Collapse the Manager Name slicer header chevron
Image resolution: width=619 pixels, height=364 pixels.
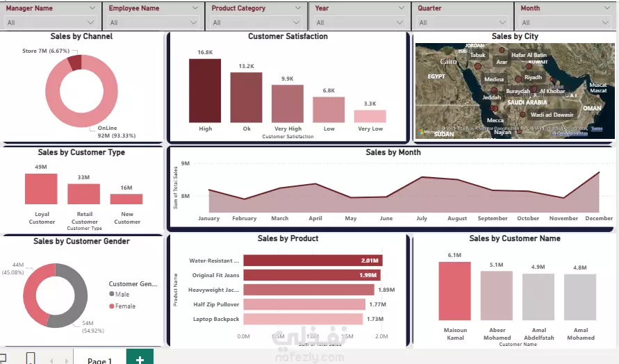[x=92, y=8]
